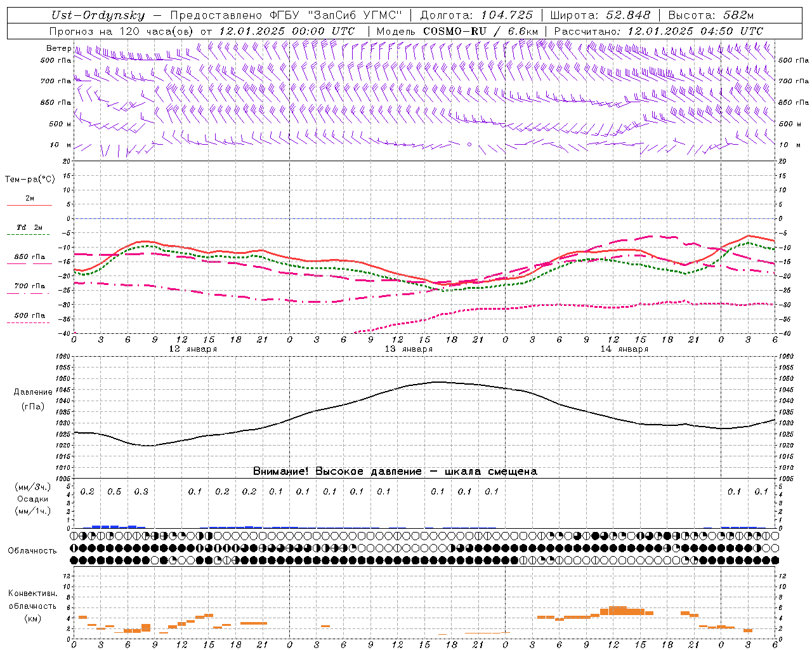Click the 700 гПа temperature legend entry
This screenshot has width=812, height=650.
click(x=30, y=286)
